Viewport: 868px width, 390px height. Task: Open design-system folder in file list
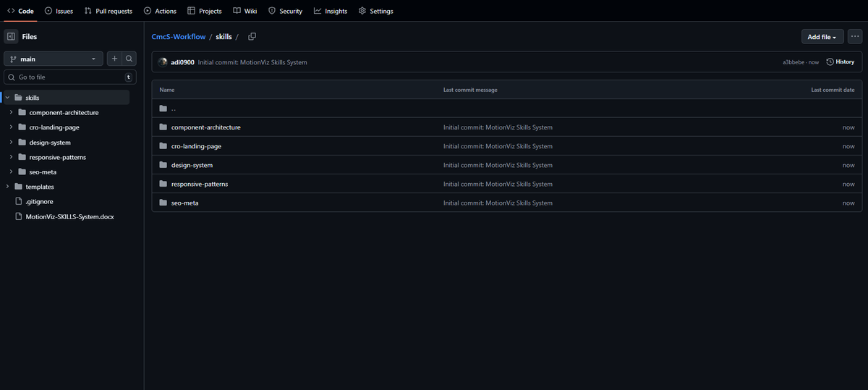pyautogui.click(x=192, y=165)
